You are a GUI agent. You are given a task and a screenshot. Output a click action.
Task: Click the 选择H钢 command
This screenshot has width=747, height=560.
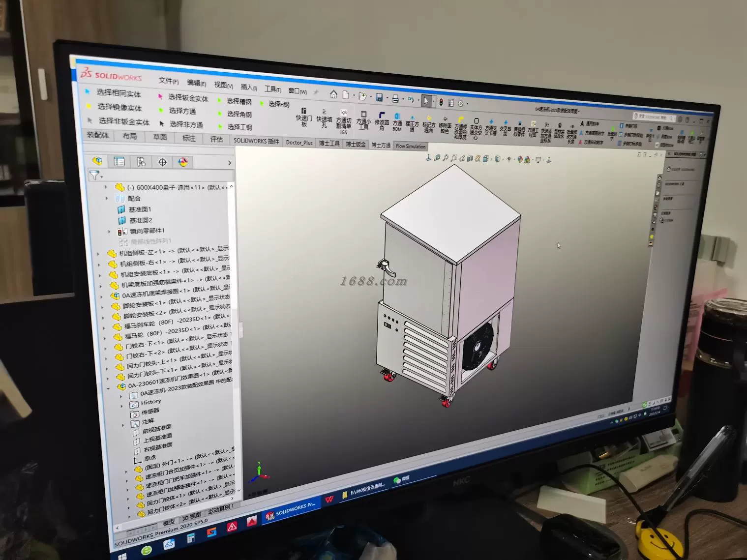pyautogui.click(x=279, y=104)
